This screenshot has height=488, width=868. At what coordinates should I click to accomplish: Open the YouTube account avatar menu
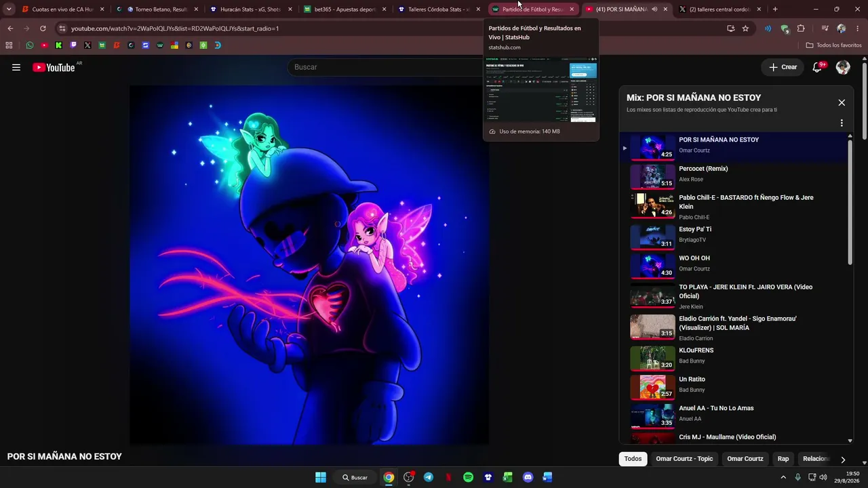point(843,67)
